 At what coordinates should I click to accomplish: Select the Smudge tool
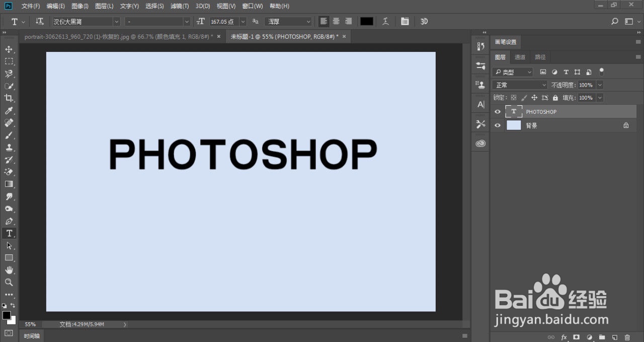[9, 196]
